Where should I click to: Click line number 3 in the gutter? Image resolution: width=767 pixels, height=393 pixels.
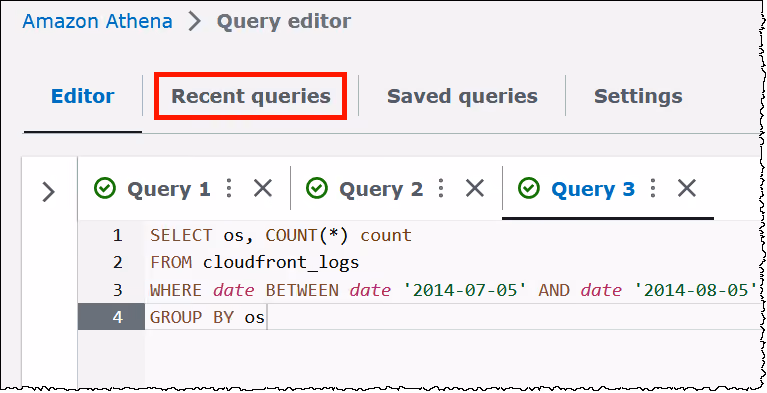tap(117, 290)
